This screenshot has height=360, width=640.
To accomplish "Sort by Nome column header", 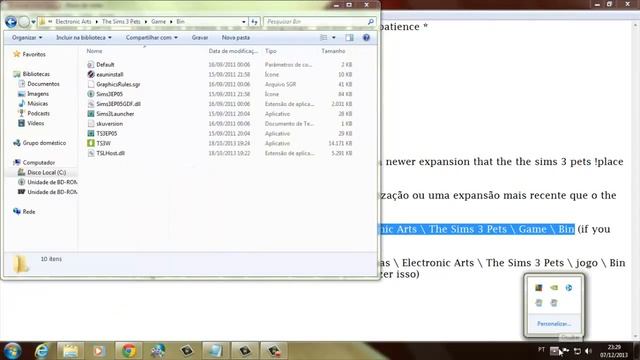I will point(94,51).
